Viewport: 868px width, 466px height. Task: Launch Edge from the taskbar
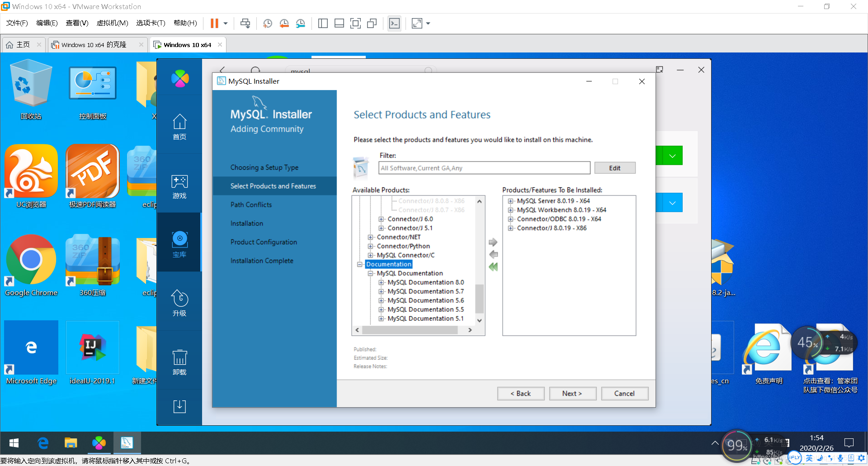pos(43,443)
